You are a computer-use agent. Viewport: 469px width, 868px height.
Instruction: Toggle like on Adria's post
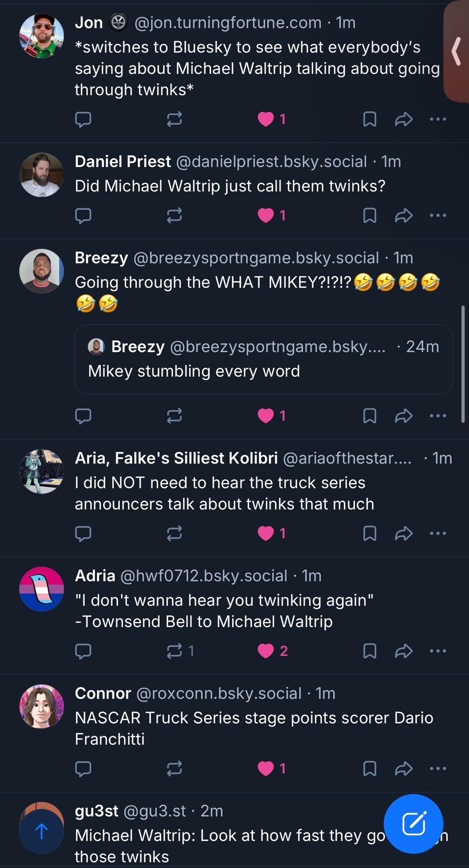click(266, 651)
